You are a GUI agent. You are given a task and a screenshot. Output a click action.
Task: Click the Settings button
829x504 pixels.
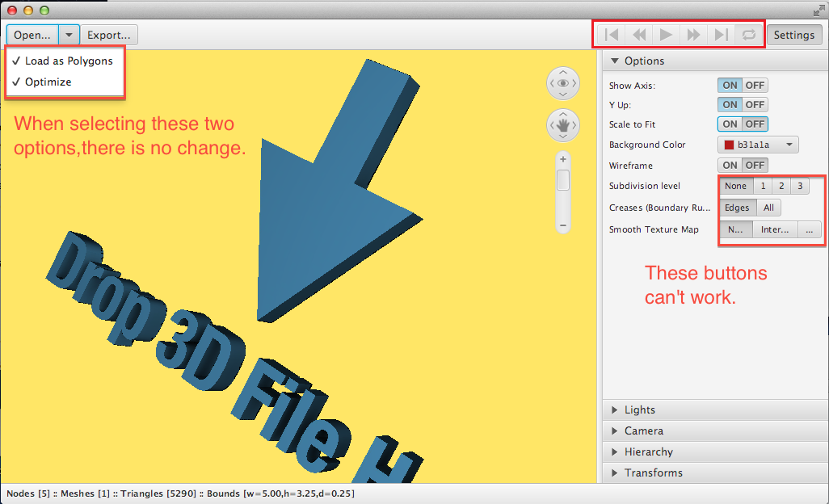(x=793, y=35)
